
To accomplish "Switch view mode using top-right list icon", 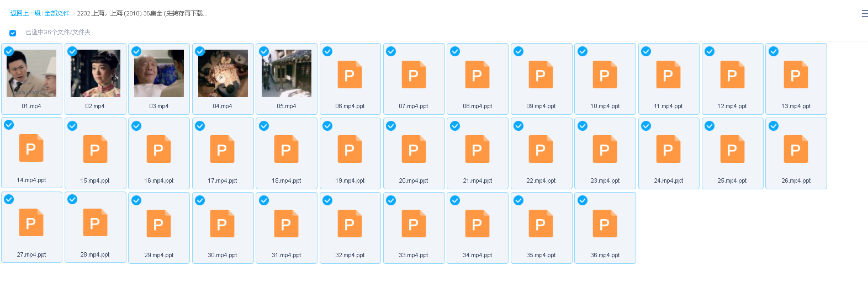I will tap(864, 13).
